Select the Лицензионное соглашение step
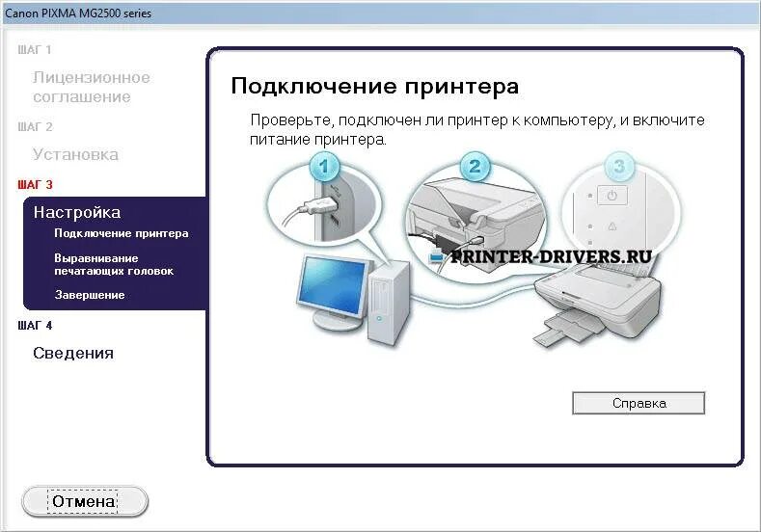The image size is (761, 532). pos(92,87)
